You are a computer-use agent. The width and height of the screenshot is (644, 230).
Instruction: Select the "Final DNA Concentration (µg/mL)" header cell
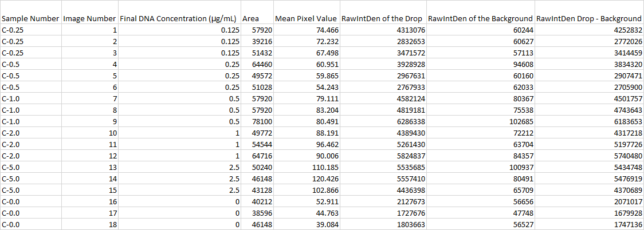coord(179,19)
